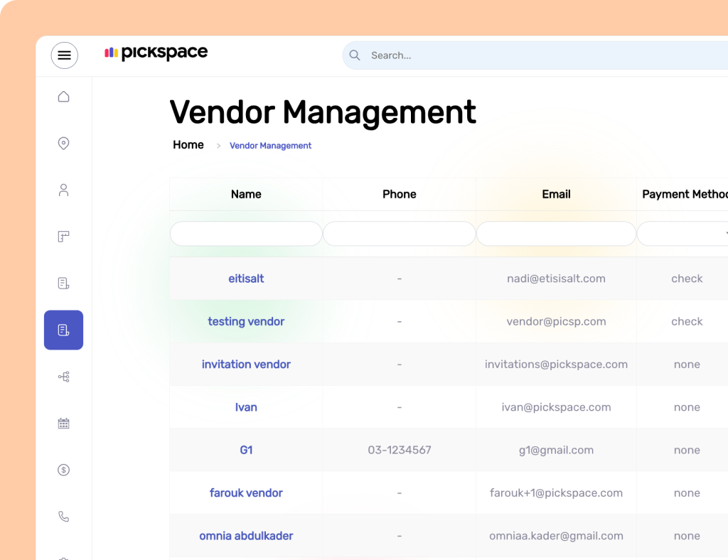Click the Name column filter field
728x560 pixels.
[x=246, y=234]
